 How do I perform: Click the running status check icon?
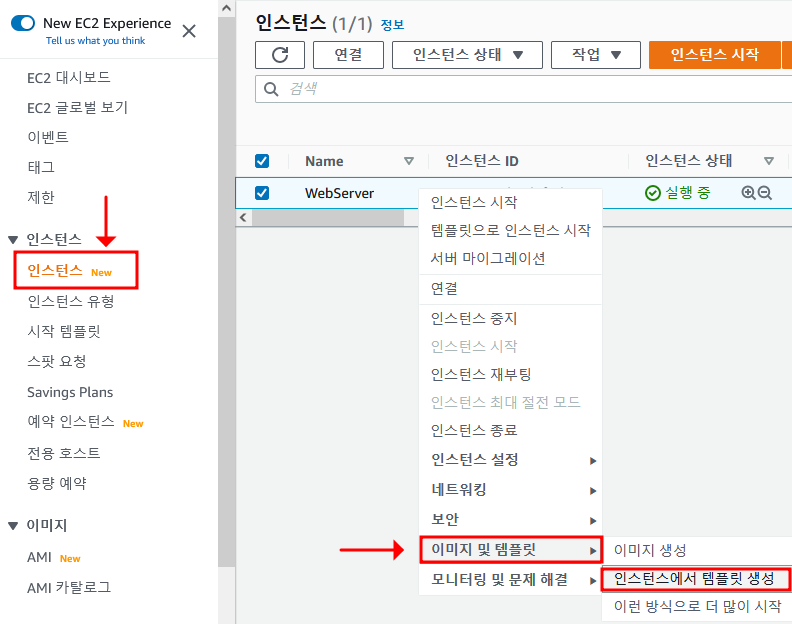coord(653,193)
